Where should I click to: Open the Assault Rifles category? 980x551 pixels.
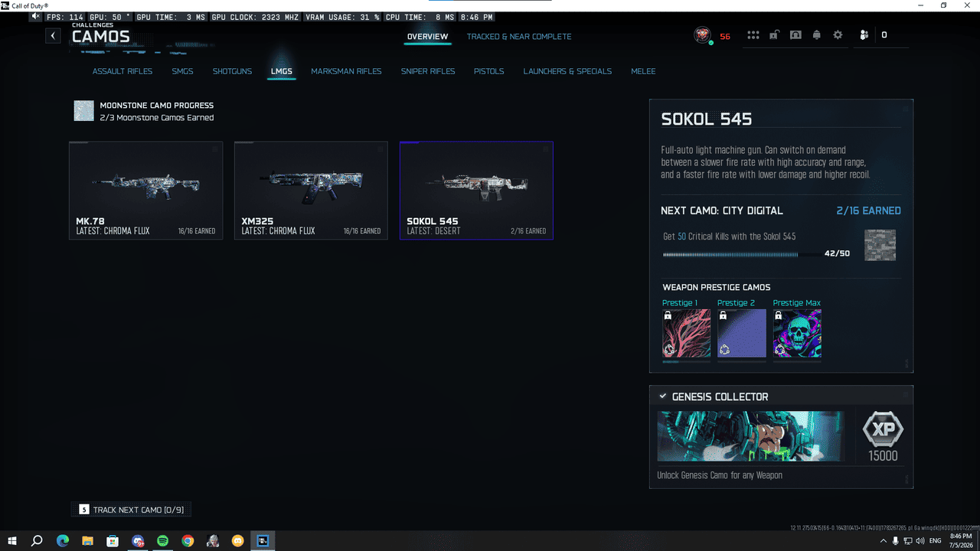(x=122, y=71)
